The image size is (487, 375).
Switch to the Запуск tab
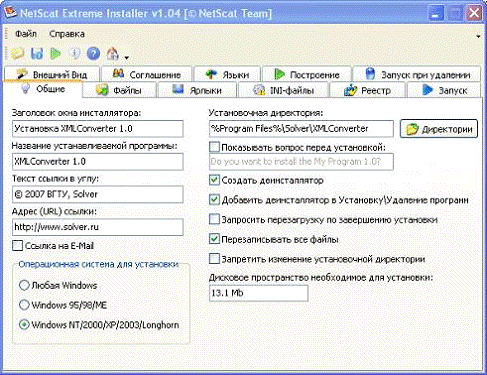[444, 90]
